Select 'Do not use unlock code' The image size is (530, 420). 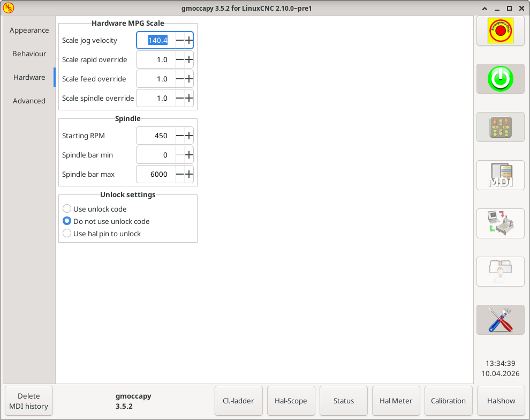67,221
